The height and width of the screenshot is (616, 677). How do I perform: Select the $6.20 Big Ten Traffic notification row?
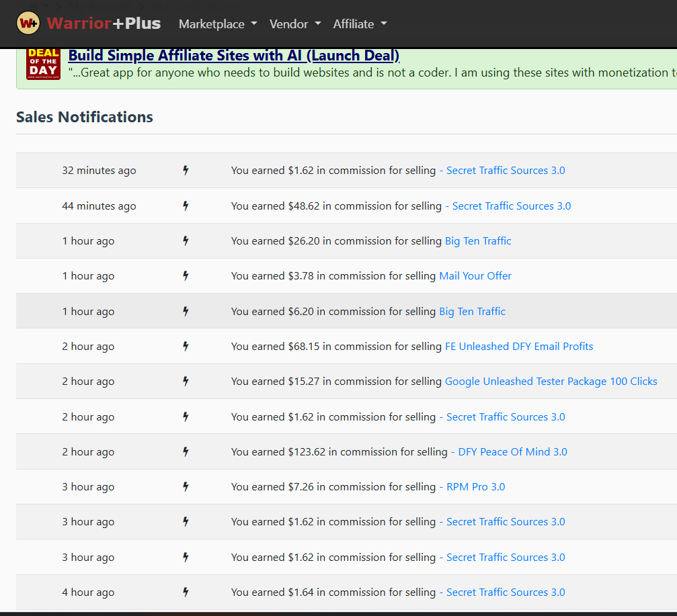(x=346, y=311)
